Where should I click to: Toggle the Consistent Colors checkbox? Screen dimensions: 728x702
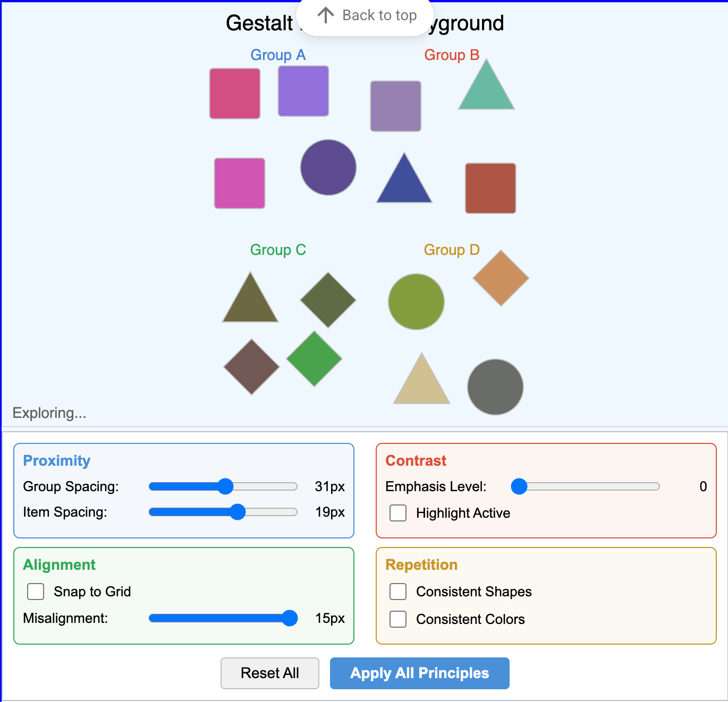pyautogui.click(x=397, y=619)
